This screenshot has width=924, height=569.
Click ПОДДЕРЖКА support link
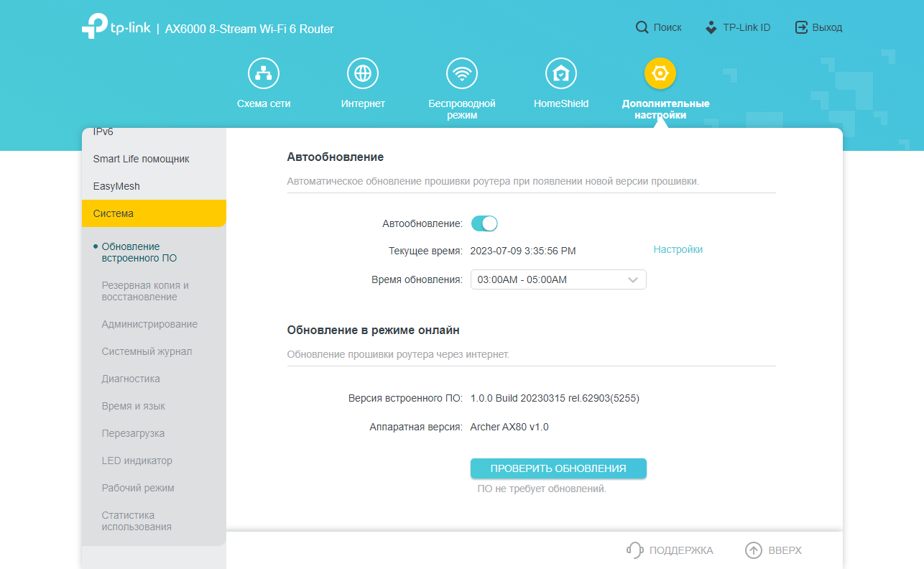point(681,550)
